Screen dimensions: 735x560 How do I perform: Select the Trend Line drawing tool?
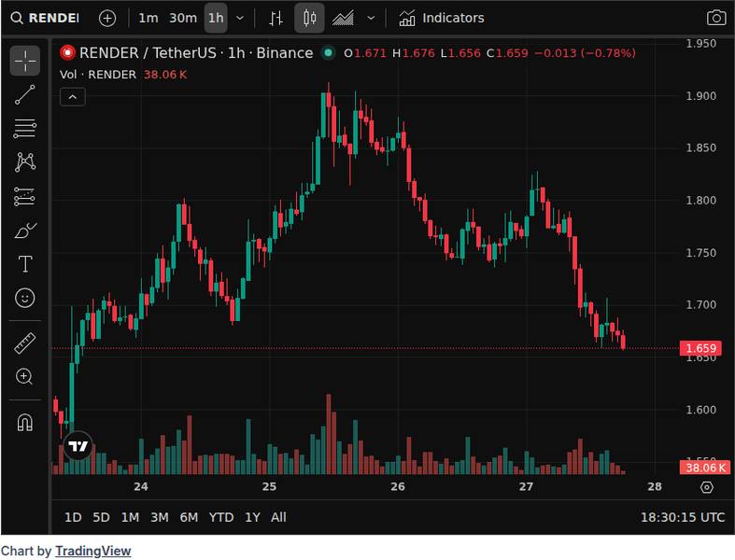25,94
